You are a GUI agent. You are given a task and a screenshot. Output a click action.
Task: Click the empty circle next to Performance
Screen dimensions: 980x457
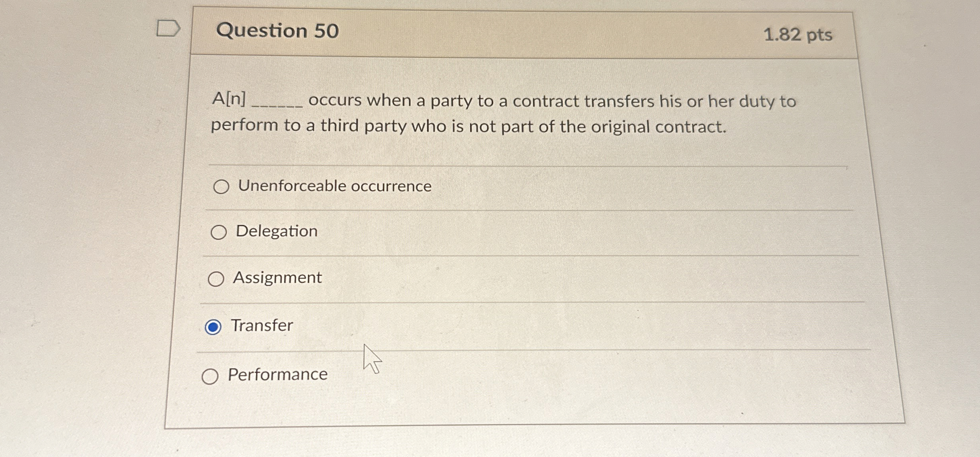[210, 376]
